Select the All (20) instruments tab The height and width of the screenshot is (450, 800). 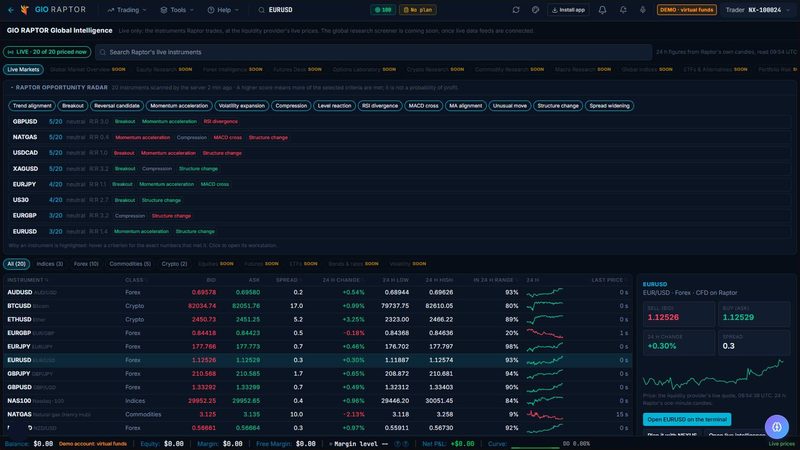tap(16, 264)
